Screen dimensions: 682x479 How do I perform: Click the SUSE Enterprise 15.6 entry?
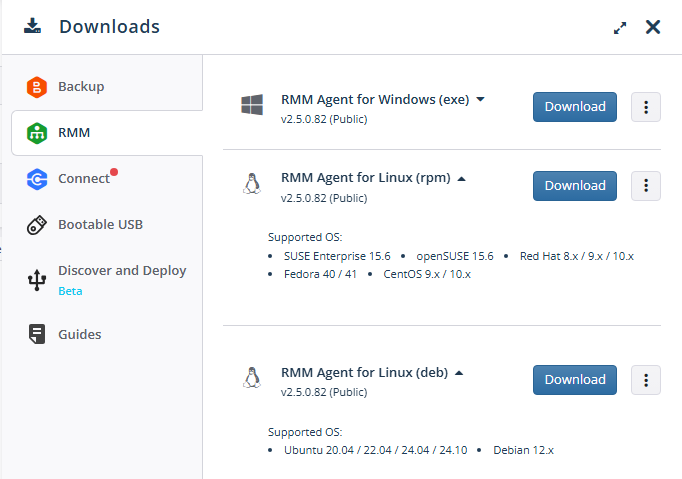click(x=337, y=256)
